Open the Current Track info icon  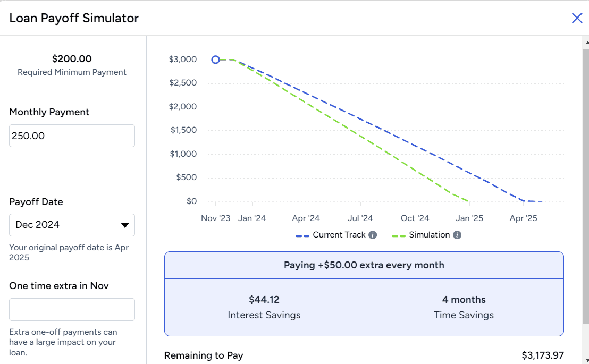tap(373, 235)
